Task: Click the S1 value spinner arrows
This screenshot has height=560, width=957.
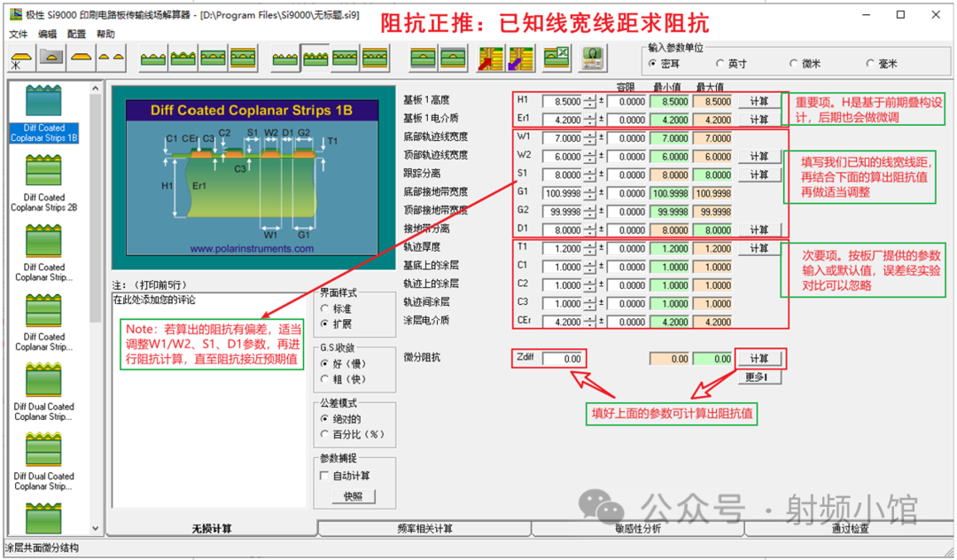Action: [590, 175]
